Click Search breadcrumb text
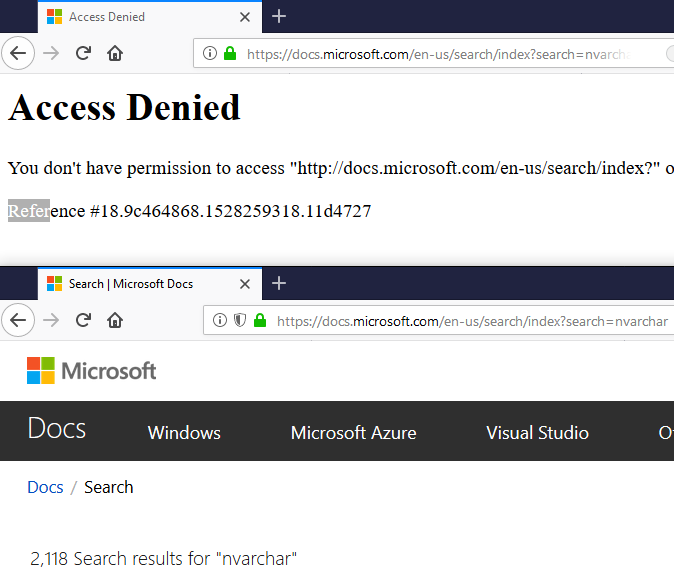 [x=109, y=487]
